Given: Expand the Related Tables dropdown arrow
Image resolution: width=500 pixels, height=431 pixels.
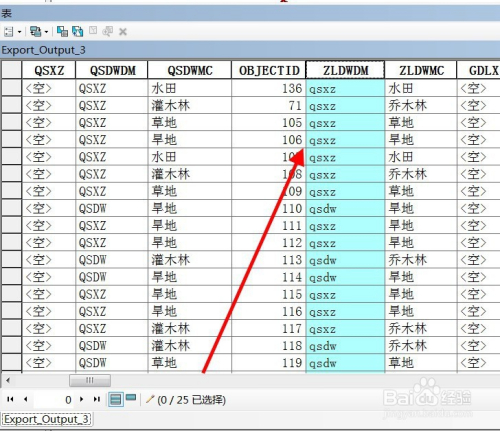Looking at the screenshot, I should [x=46, y=32].
